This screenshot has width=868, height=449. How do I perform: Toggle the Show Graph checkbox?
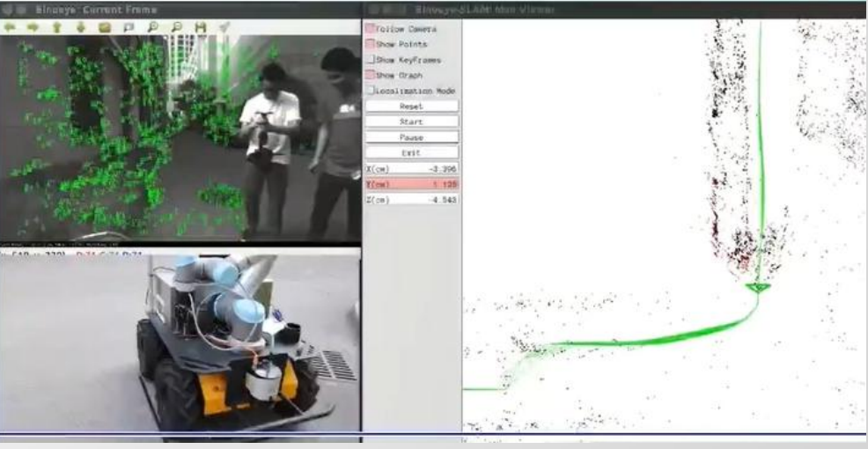[x=371, y=75]
